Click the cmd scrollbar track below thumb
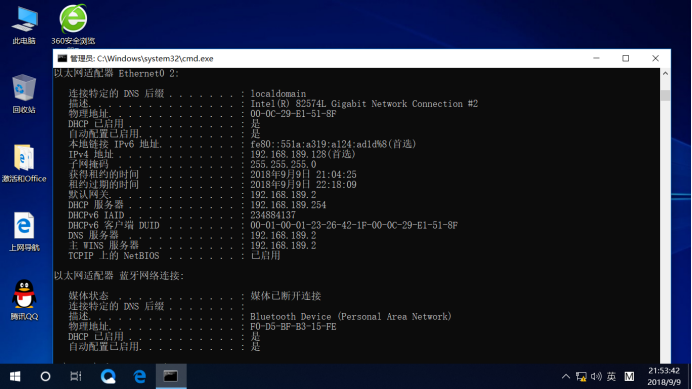 pyautogui.click(x=665, y=232)
